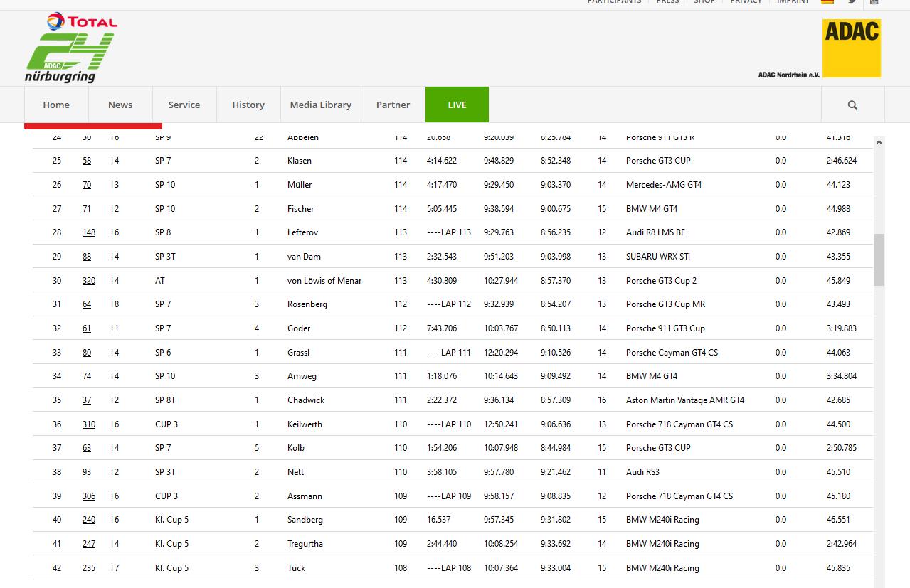Click car number 88 link

tap(87, 257)
